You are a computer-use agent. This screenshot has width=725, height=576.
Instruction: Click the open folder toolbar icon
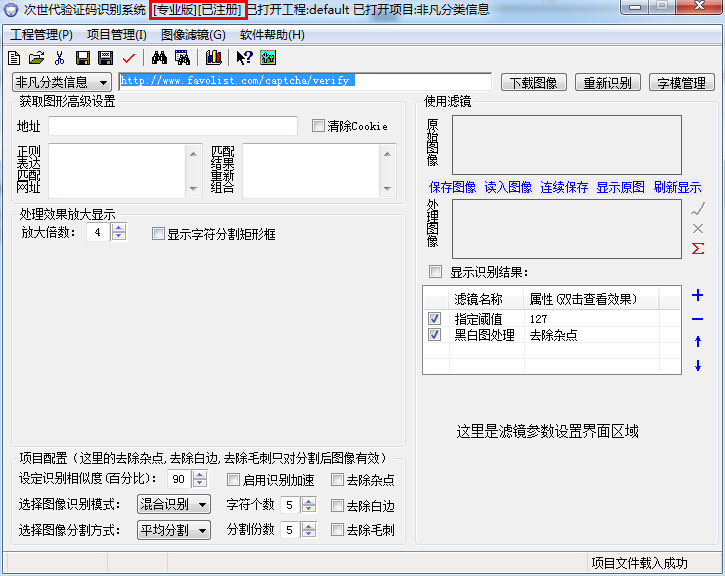coord(36,58)
